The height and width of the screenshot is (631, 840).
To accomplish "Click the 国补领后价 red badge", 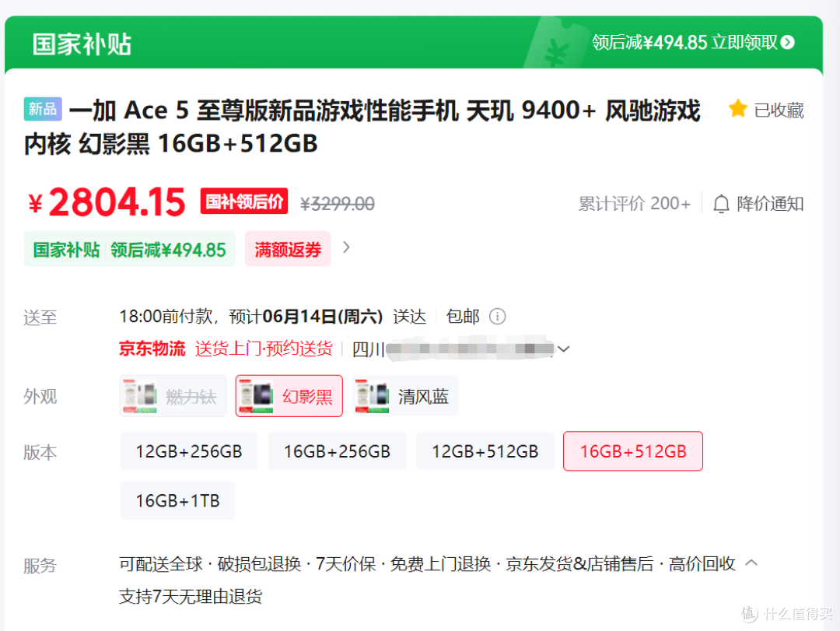I will 244,202.
